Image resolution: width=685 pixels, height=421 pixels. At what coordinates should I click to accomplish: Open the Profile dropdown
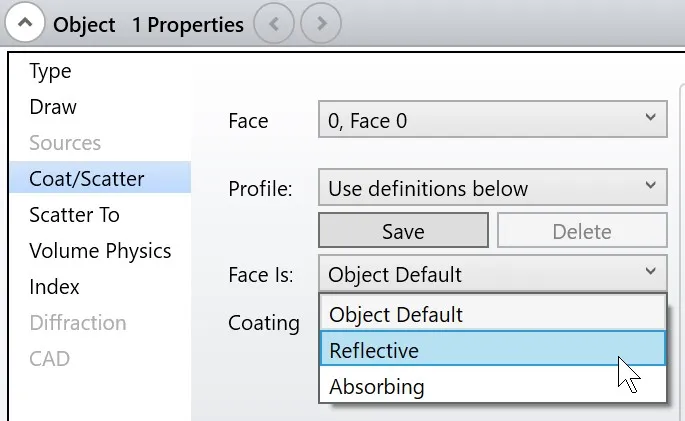492,187
